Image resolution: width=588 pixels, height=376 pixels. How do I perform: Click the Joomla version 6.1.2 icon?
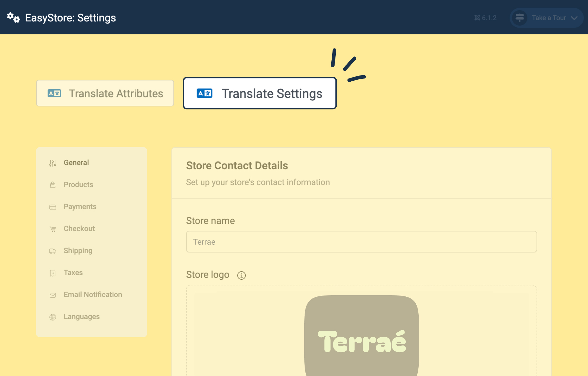pos(477,18)
